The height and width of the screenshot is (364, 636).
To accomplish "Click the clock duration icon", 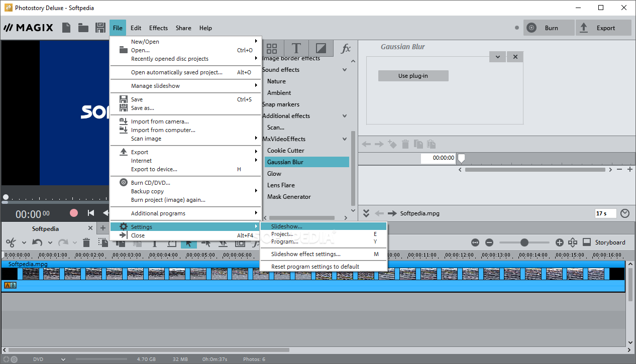I will pos(625,213).
